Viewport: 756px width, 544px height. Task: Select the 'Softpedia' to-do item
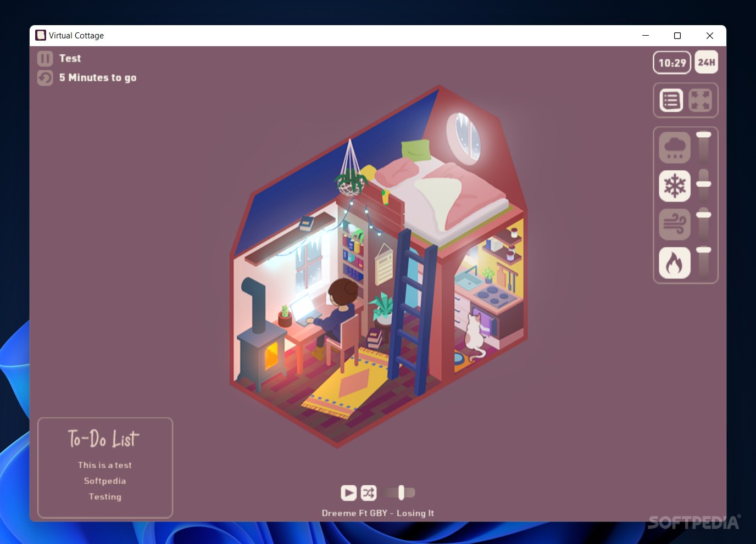click(105, 481)
